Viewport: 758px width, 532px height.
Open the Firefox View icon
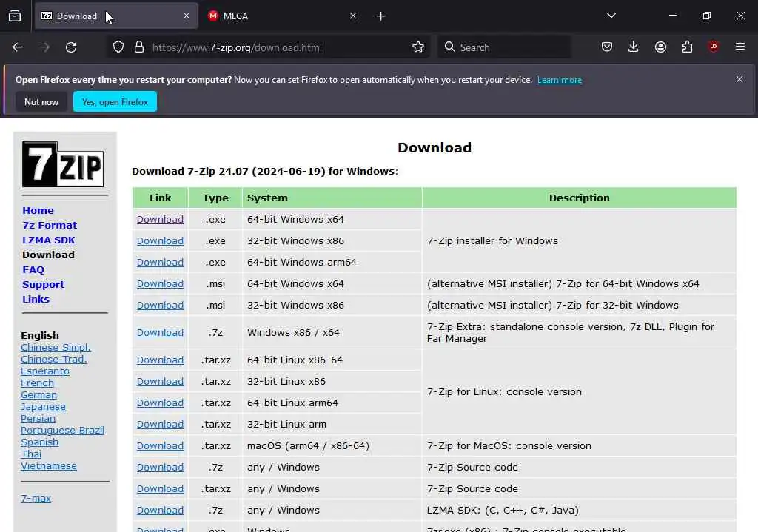15,16
